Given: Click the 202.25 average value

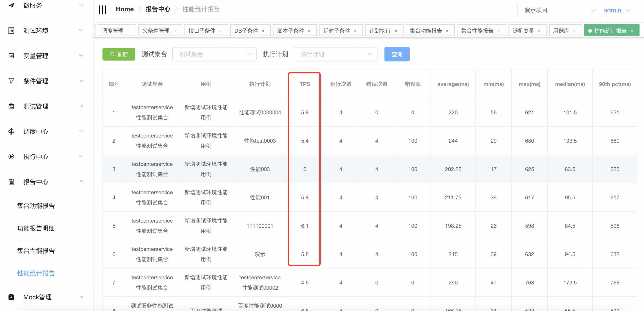Looking at the screenshot, I should point(453,169).
